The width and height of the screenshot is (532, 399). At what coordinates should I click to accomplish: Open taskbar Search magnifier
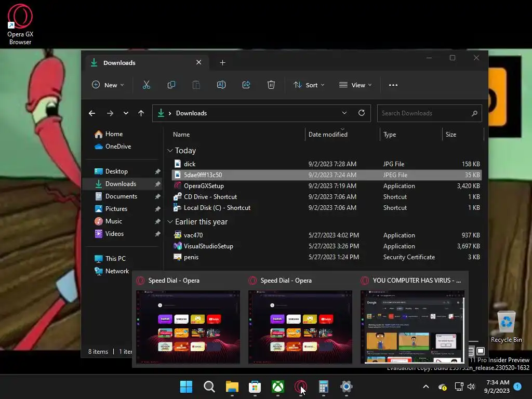209,387
